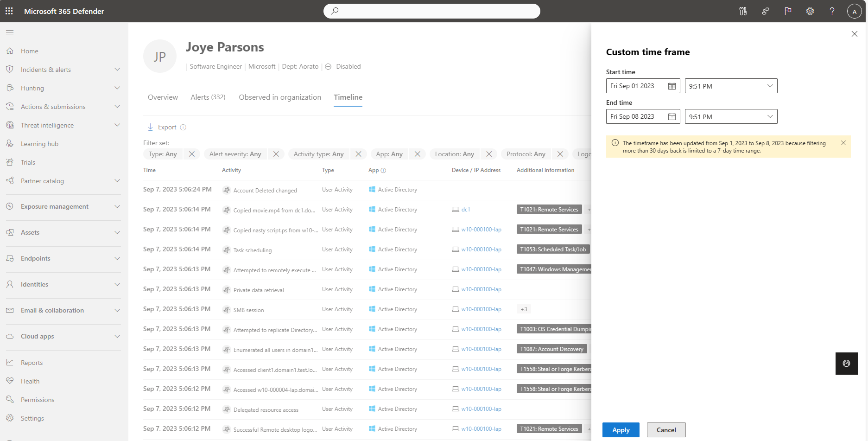This screenshot has width=868, height=441.
Task: Click the Export download icon
Action: [151, 127]
